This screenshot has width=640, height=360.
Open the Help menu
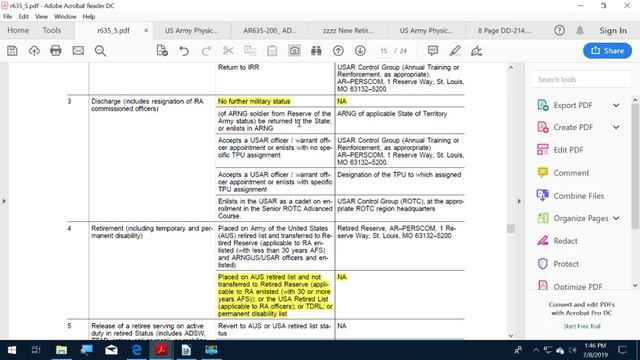pyautogui.click(x=89, y=17)
